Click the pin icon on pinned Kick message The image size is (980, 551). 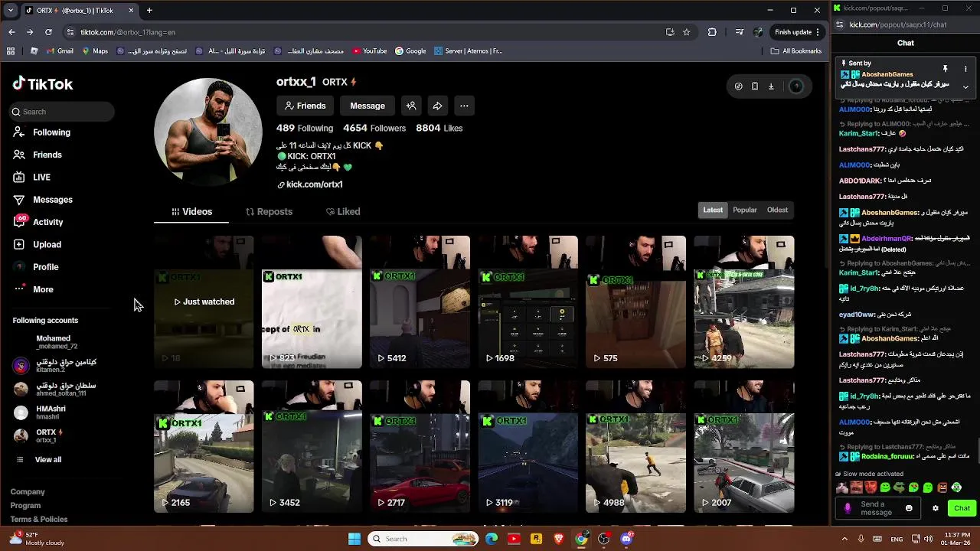[945, 69]
